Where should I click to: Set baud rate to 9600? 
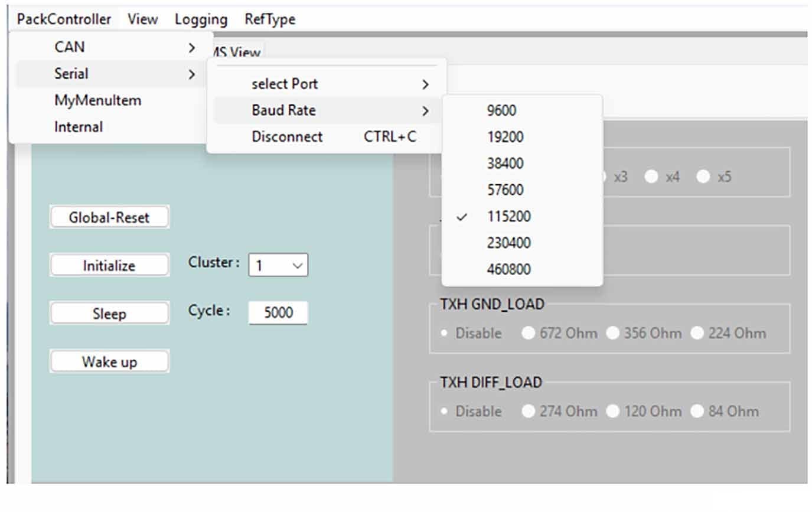point(522,110)
